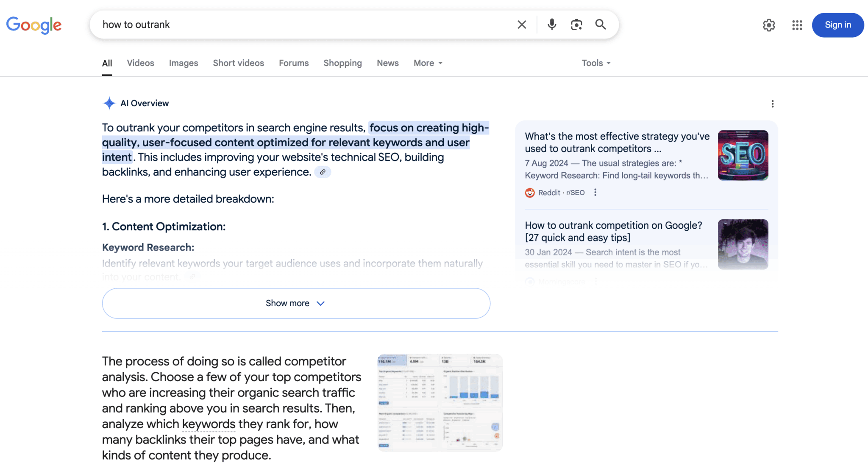The image size is (868, 468).
Task: Open search by image camera icon
Action: coord(576,25)
